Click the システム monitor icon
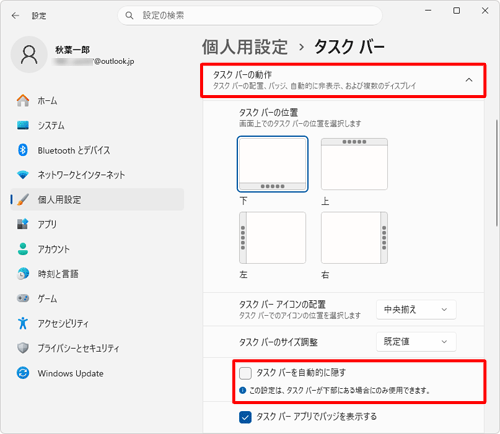Screen dimensions: 500x434 pos(23,125)
